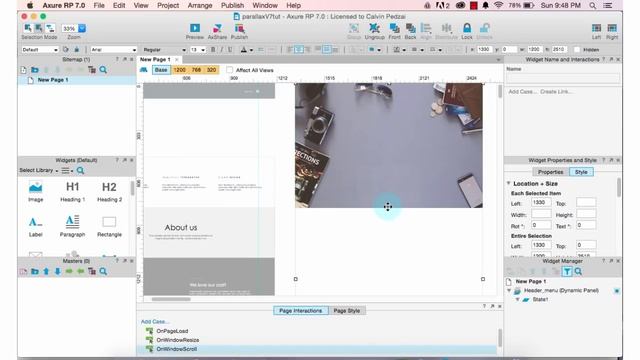Open the zoom percentage dropdown
This screenshot has height=360, width=640.
pyautogui.click(x=82, y=28)
